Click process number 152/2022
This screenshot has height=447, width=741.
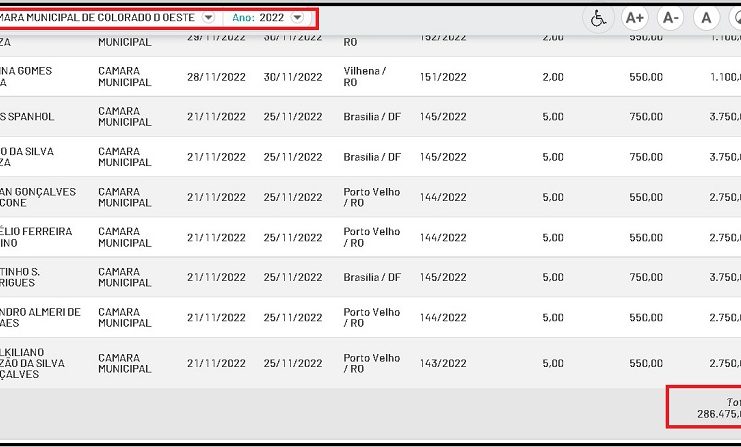tap(441, 38)
